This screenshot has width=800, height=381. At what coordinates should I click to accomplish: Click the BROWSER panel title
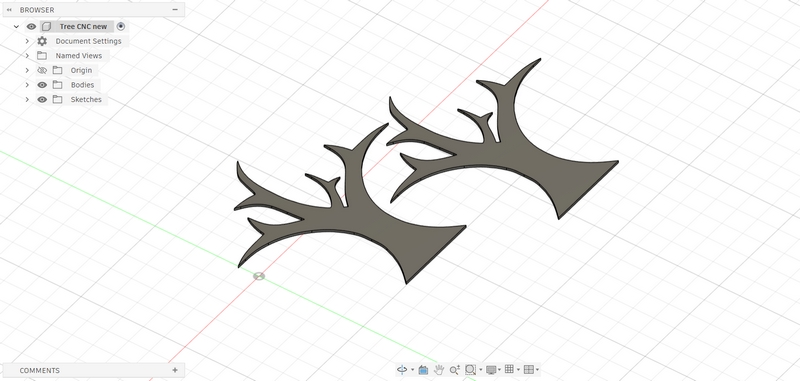pos(37,10)
